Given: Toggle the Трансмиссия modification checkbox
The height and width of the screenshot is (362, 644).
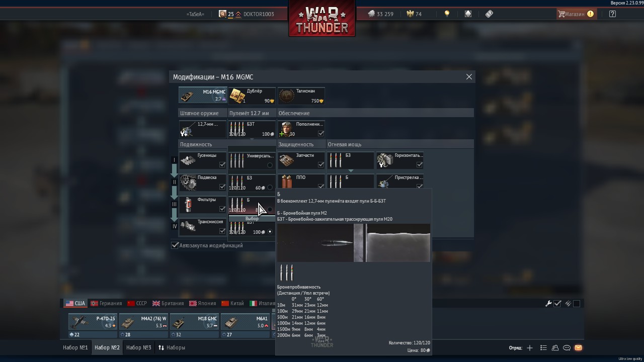Looking at the screenshot, I should pyautogui.click(x=222, y=231).
